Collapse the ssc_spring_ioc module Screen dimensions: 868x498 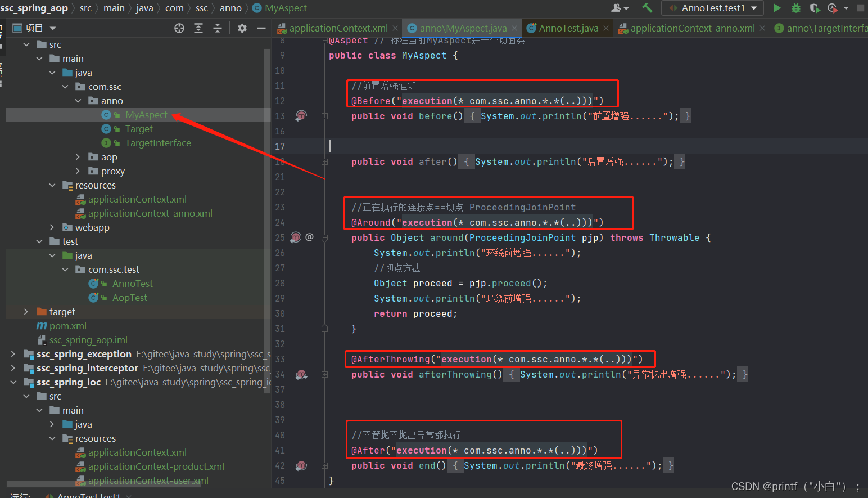click(13, 382)
